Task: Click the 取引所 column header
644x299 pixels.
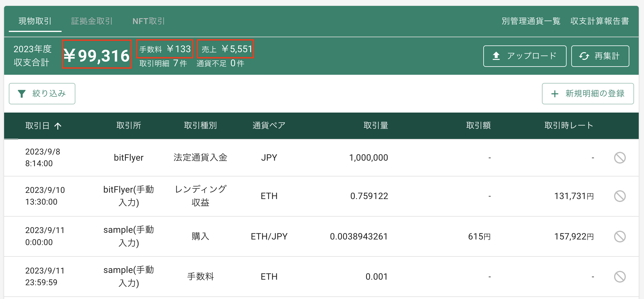Action: click(129, 125)
